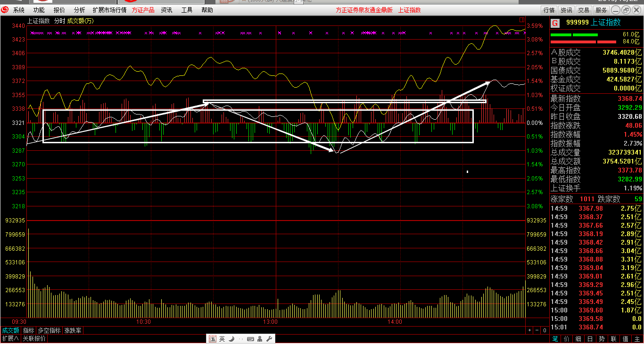644x344 pixels.
Task: Select the 日 tab in bottom right
Action: (x=590, y=339)
